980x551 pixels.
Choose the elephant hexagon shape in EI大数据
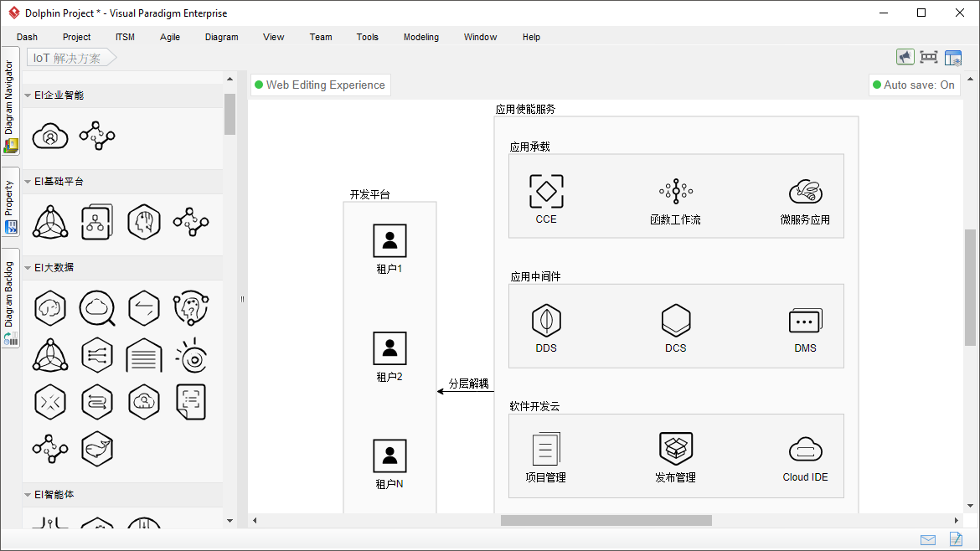tap(50, 308)
